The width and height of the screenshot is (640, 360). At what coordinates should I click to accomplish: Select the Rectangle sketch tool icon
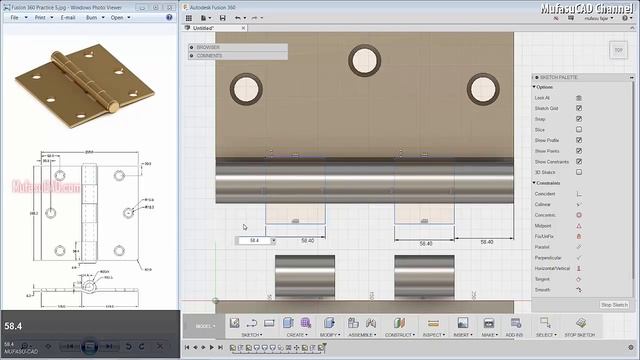(269, 323)
